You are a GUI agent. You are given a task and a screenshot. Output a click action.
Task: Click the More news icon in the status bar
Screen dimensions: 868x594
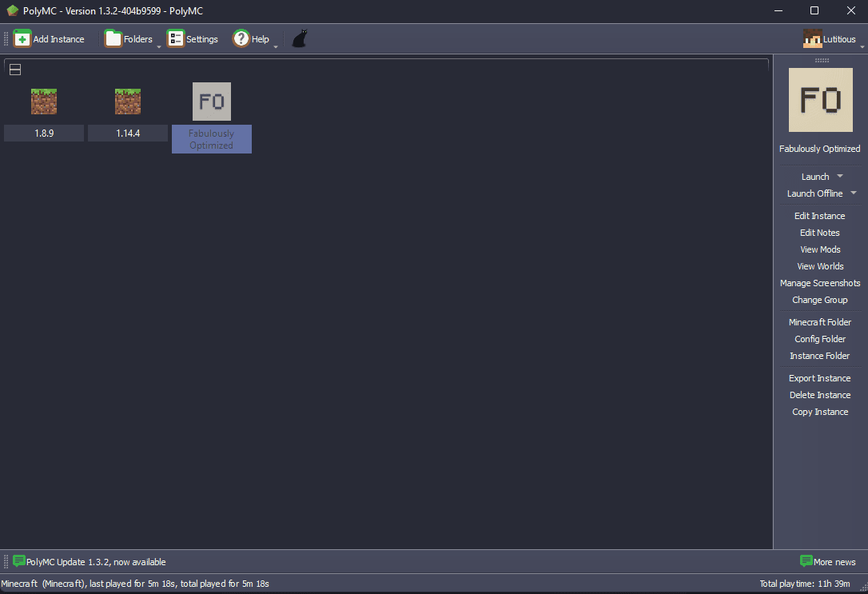807,561
